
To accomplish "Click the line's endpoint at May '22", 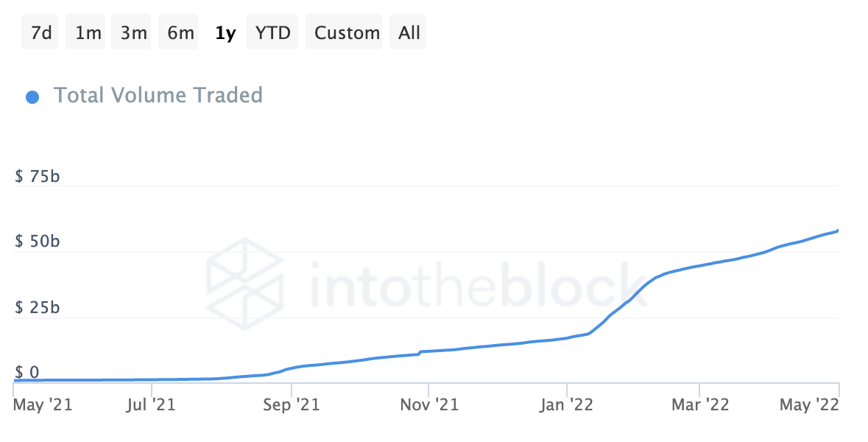I will click(839, 231).
